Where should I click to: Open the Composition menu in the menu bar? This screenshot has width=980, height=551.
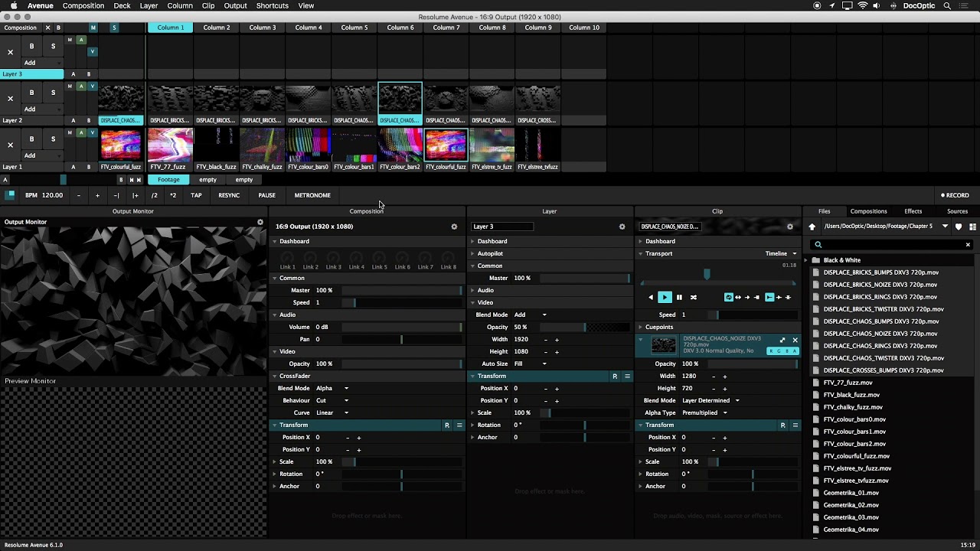tap(83, 5)
